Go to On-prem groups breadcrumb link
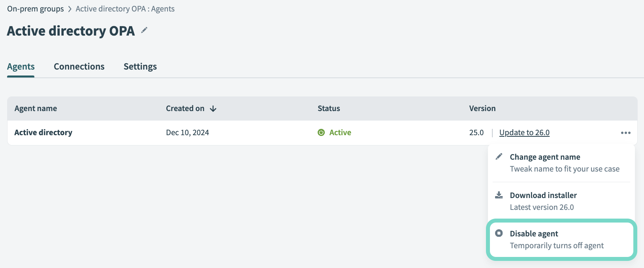The width and height of the screenshot is (644, 268). 36,9
